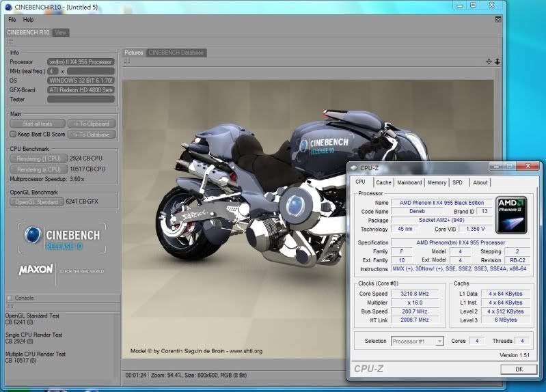546x392 pixels.
Task: Click the OS info field
Action: 81,81
